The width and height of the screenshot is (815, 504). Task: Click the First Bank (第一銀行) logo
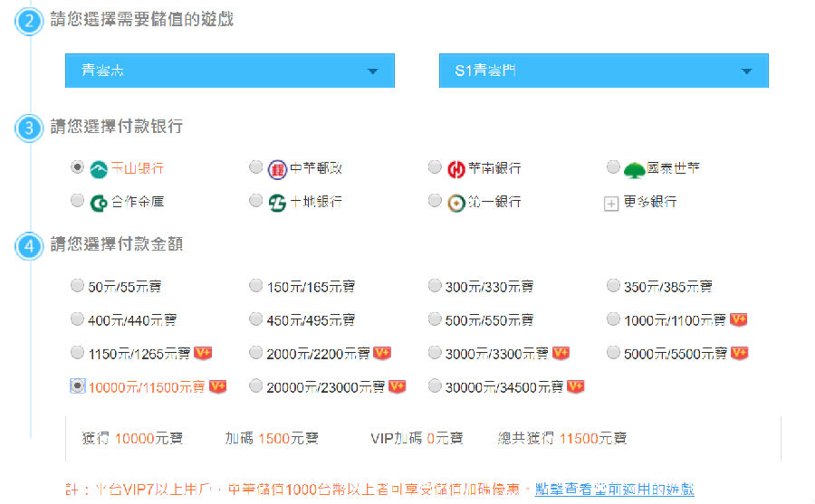(456, 202)
